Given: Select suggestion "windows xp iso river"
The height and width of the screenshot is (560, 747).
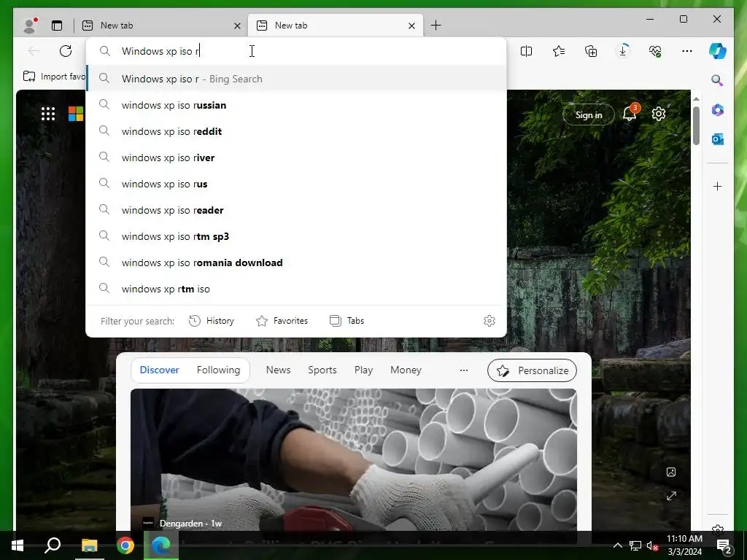Looking at the screenshot, I should (x=296, y=157).
